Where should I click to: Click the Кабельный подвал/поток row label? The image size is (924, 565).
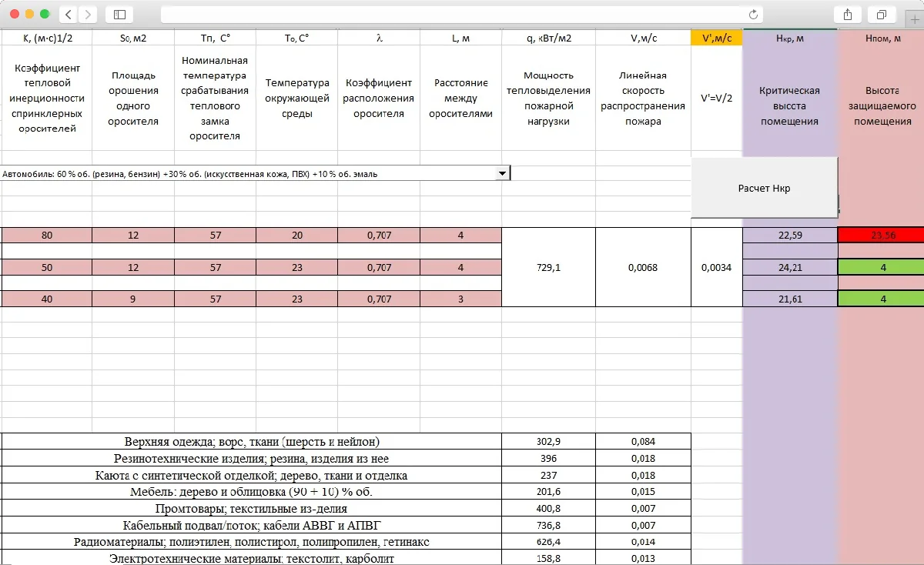[252, 525]
